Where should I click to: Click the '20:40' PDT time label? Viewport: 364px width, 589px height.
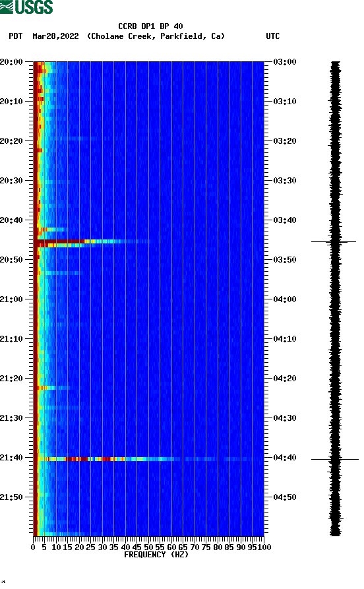(x=11, y=220)
